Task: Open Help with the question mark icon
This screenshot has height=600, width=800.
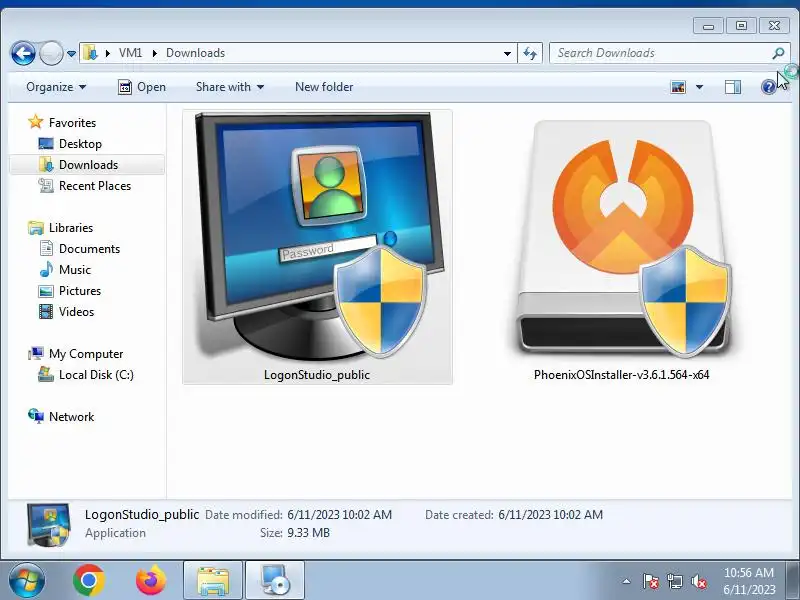Action: [768, 87]
